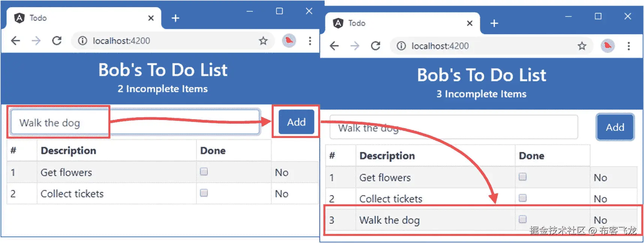Click Walk the dog row text in right table
Image resolution: width=644 pixels, height=243 pixels.
[x=390, y=220]
